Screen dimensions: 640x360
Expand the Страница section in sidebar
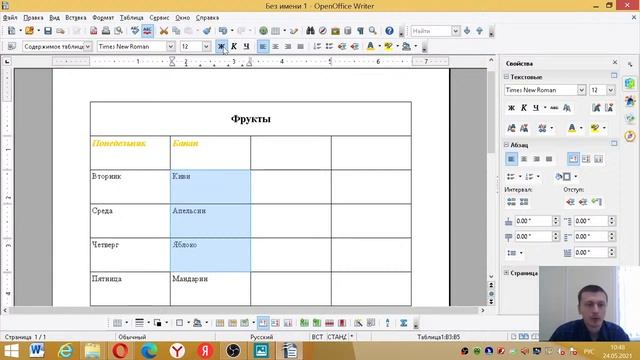tap(507, 273)
